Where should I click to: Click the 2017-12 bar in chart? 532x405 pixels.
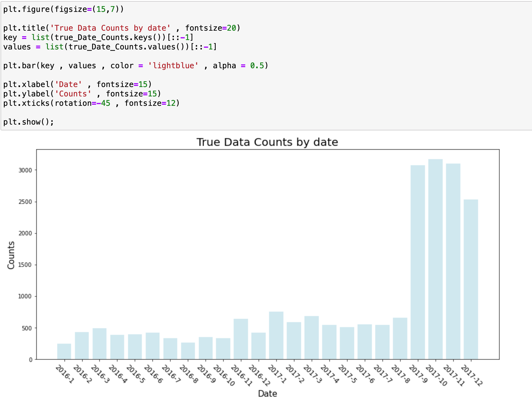[x=471, y=279]
